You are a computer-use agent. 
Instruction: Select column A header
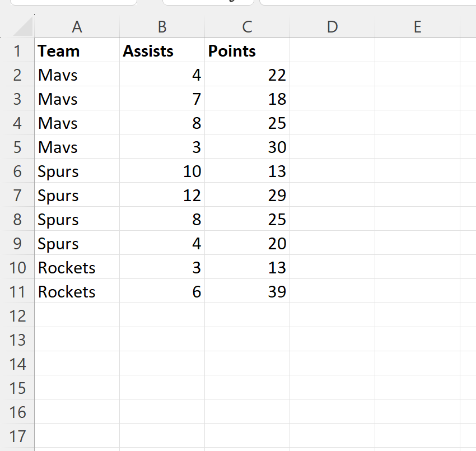click(x=77, y=26)
